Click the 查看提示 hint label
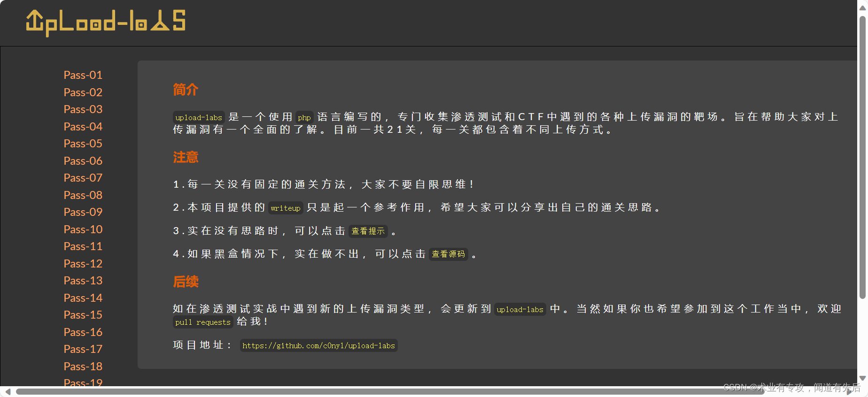The width and height of the screenshot is (868, 397). coord(368,231)
